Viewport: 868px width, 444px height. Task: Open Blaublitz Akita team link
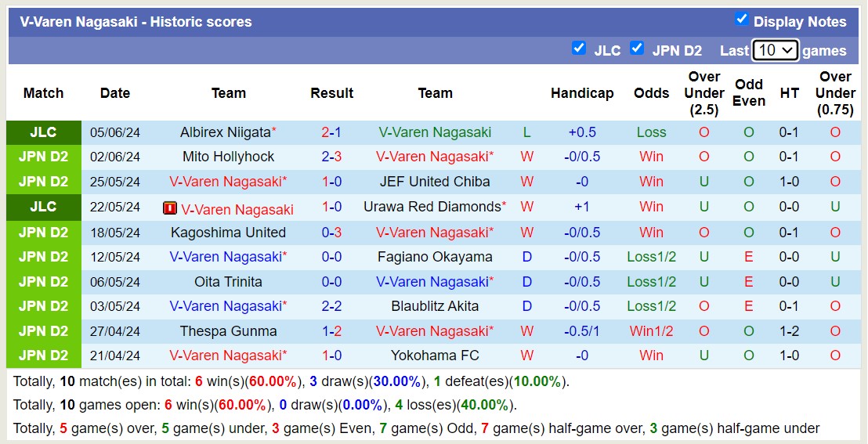click(435, 306)
